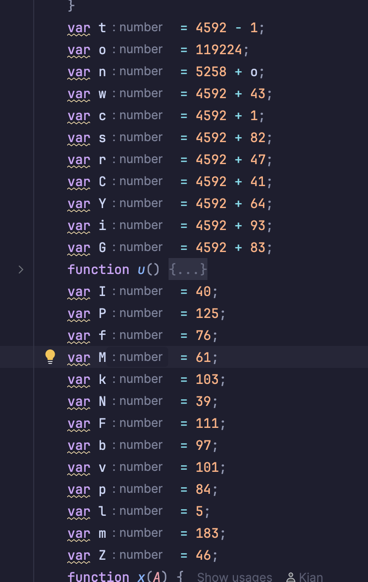Click number type hint of var k

141,379
